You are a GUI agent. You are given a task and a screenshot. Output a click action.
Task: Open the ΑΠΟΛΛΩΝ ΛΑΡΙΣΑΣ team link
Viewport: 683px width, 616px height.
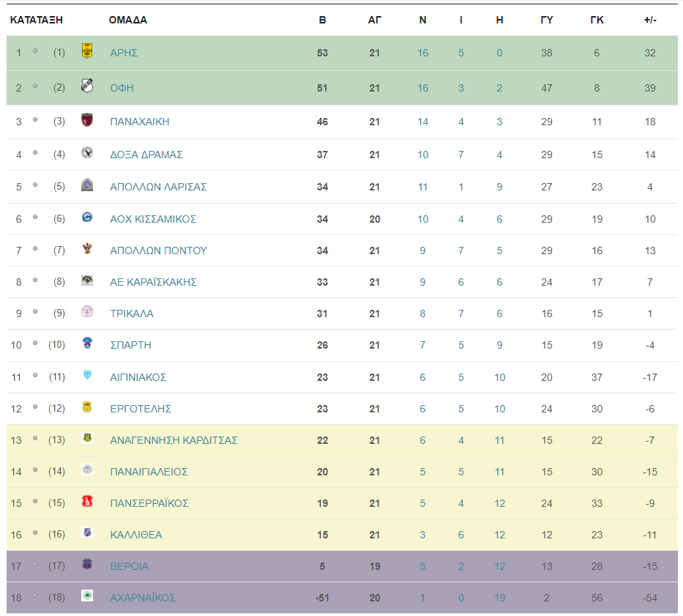point(158,187)
